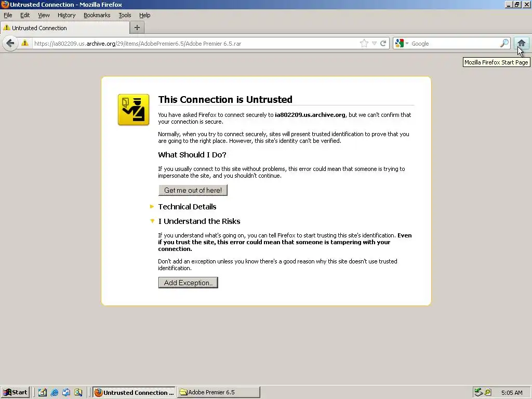Click the bold ia802209.us.archive.org hostname text
Viewport: 532px width, 399px height.
310,115
